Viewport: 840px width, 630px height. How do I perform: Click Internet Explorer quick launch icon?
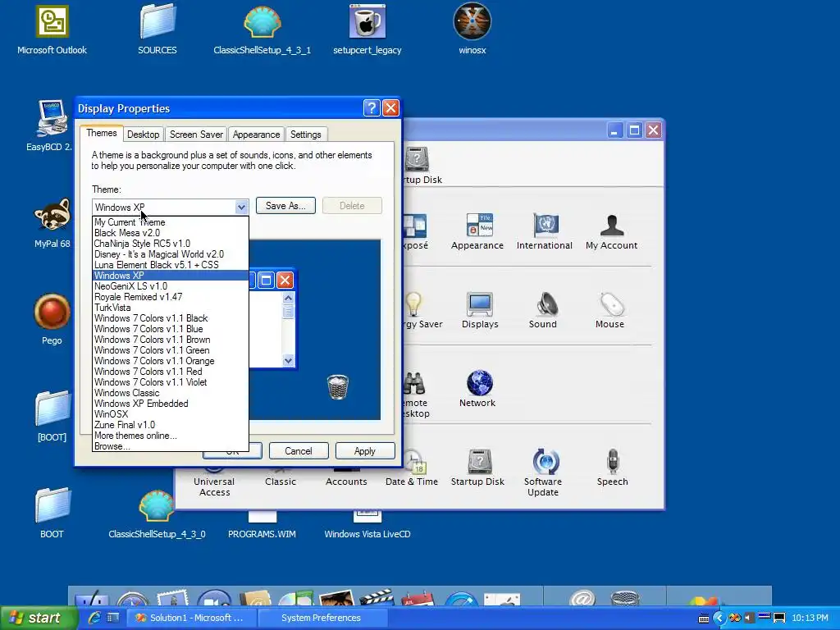pos(94,618)
